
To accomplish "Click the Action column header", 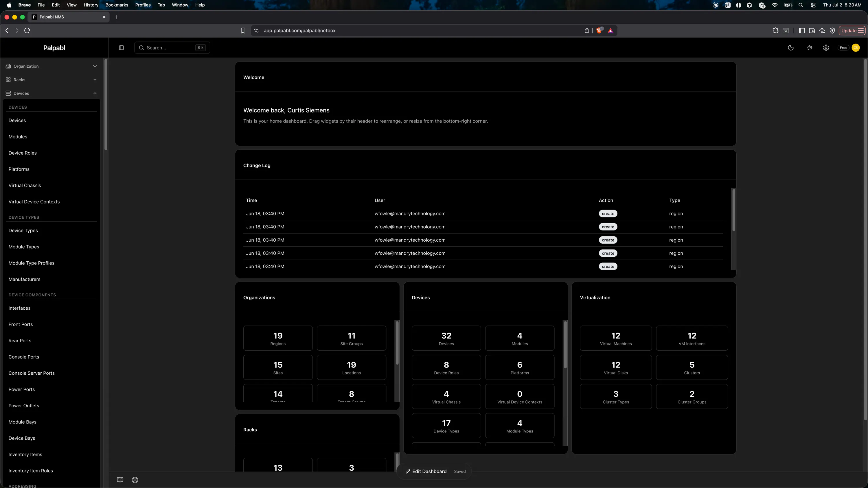I will point(606,200).
